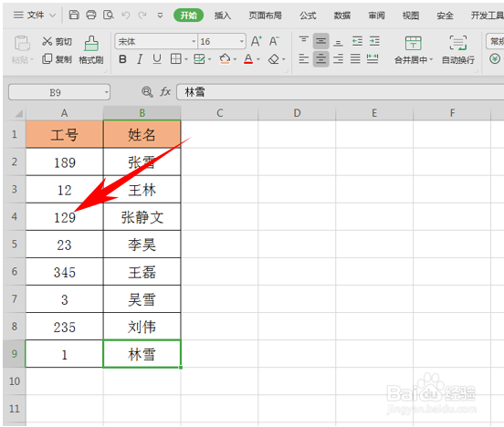The image size is (504, 427).
Task: Select row 5 header
Action: tap(15, 244)
